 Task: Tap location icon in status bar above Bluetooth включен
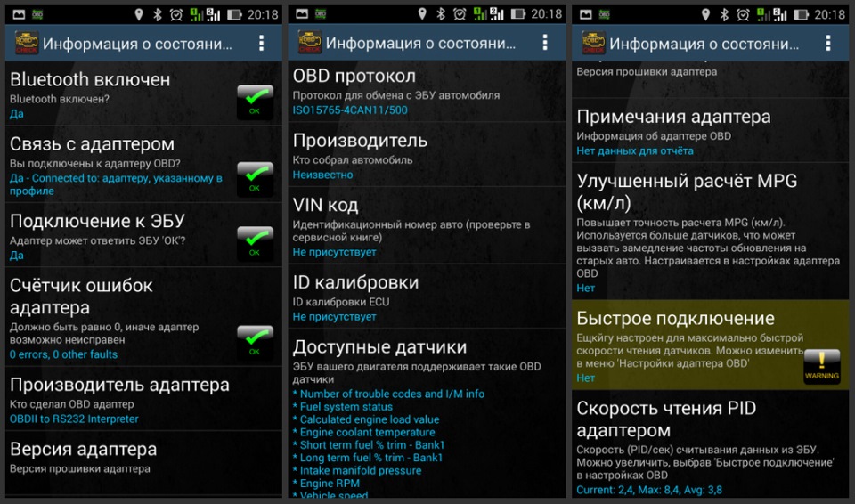pos(139,14)
